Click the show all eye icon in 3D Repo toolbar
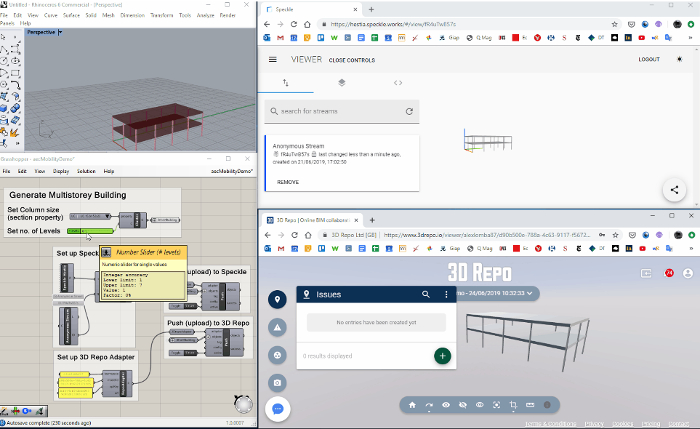 pyautogui.click(x=446, y=405)
